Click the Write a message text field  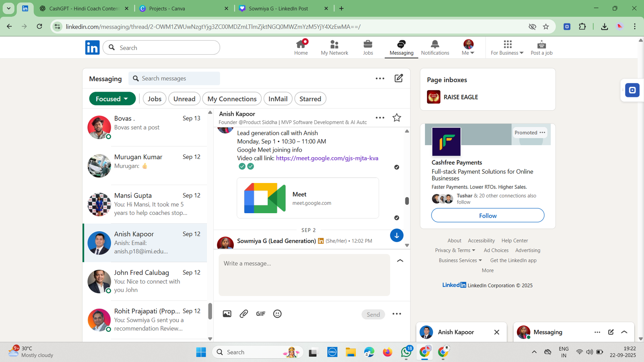point(304,275)
